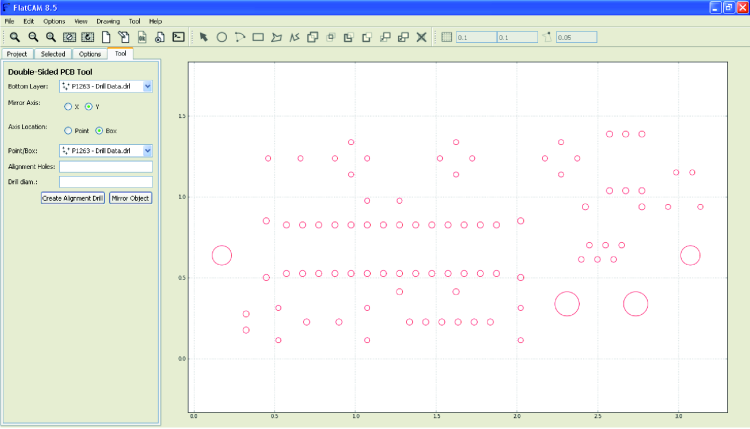Open the Help menu
The image size is (750, 429).
click(155, 22)
